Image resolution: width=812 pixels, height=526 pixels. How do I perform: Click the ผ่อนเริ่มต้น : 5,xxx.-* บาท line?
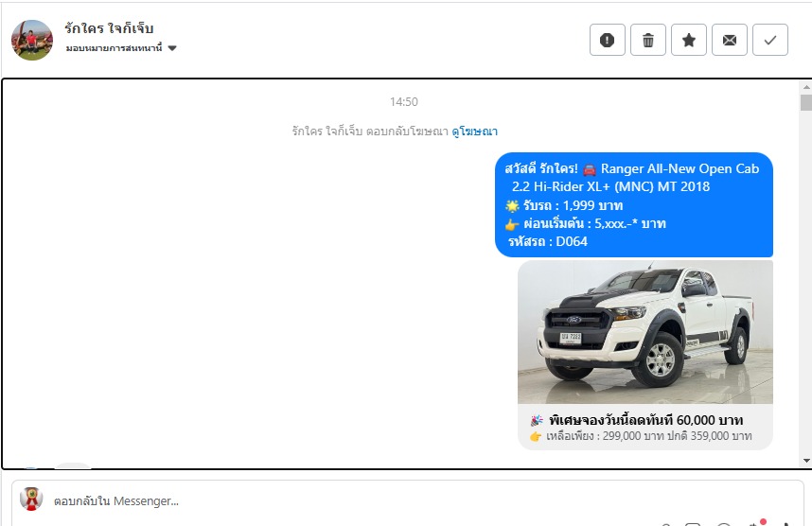pos(594,223)
